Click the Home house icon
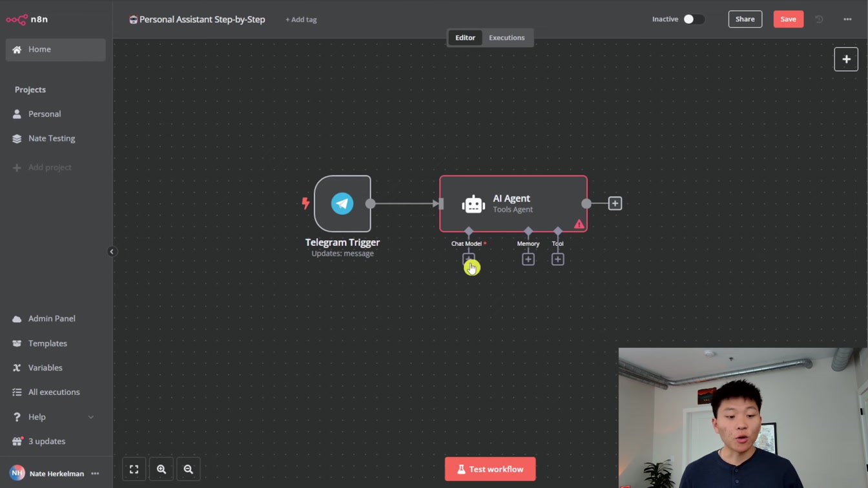 point(17,50)
